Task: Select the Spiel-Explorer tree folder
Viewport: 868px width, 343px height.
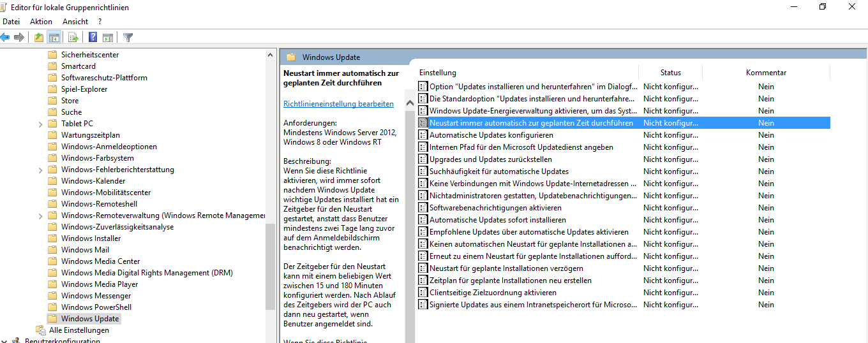Action: 84,89
